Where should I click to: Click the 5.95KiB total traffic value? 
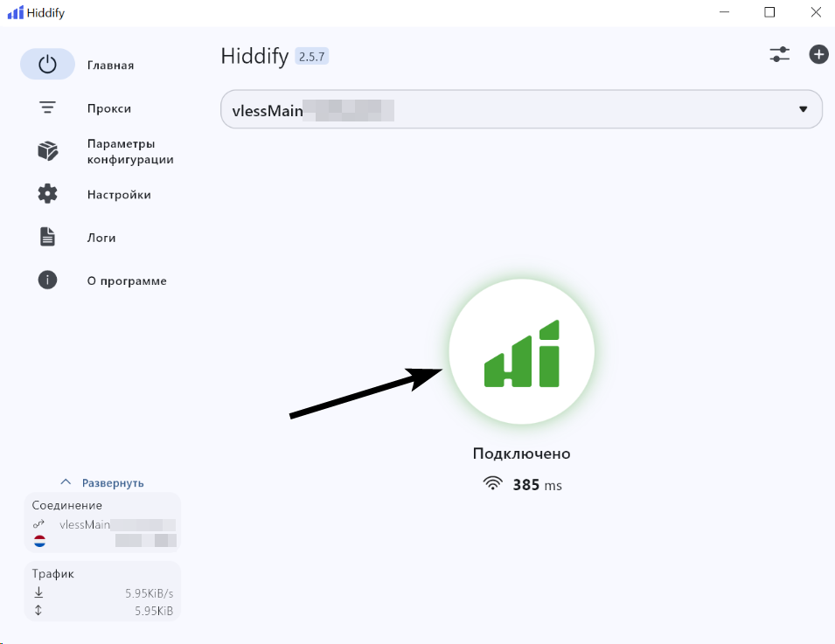pyautogui.click(x=154, y=611)
